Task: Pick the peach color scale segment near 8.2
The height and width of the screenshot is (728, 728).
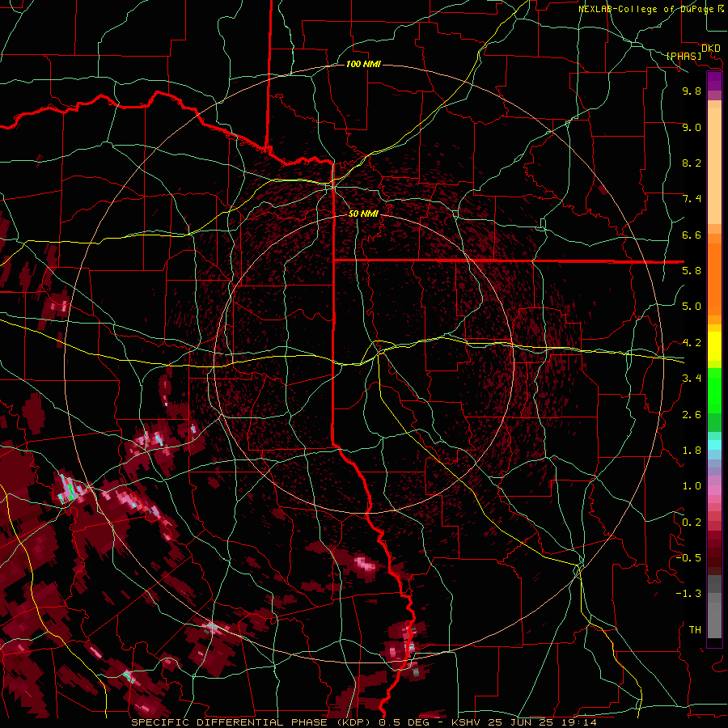Action: [714, 166]
